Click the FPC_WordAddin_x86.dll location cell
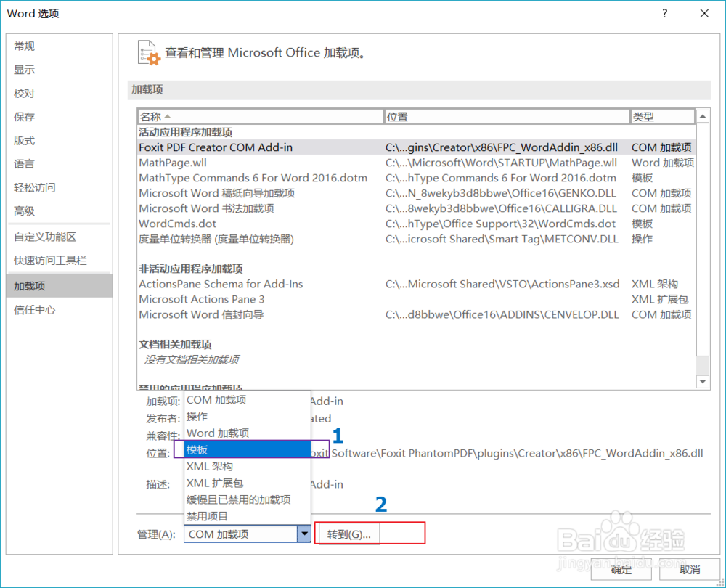The image size is (726, 588). (502, 147)
